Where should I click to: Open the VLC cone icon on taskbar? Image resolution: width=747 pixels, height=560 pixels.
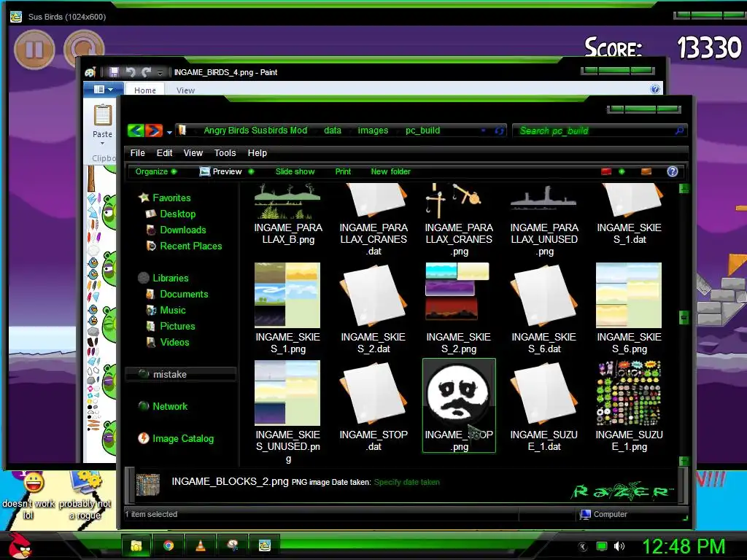pyautogui.click(x=201, y=545)
